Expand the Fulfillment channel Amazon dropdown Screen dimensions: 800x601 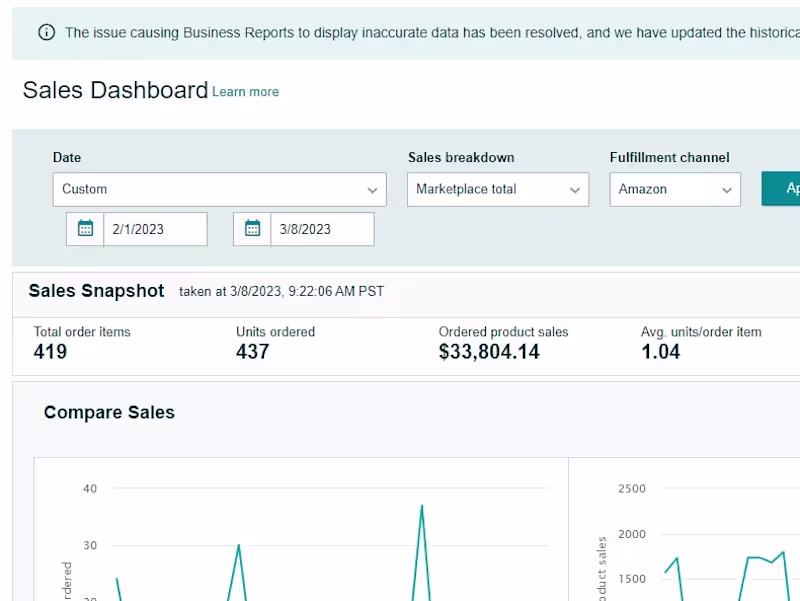click(675, 189)
